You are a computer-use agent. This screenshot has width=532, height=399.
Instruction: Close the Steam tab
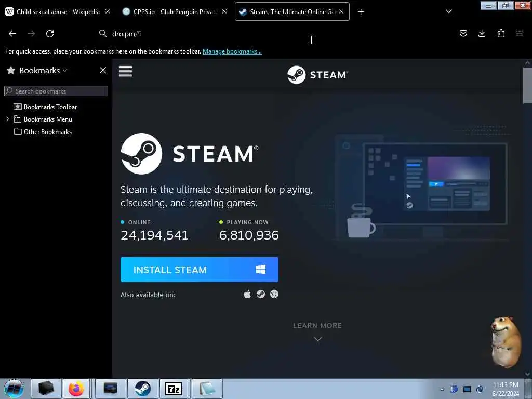pyautogui.click(x=341, y=11)
